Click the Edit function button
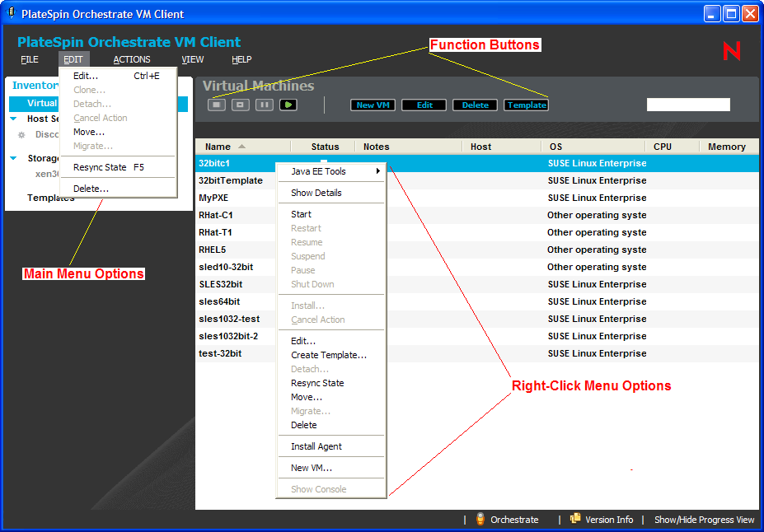The height and width of the screenshot is (532, 764). [x=424, y=105]
